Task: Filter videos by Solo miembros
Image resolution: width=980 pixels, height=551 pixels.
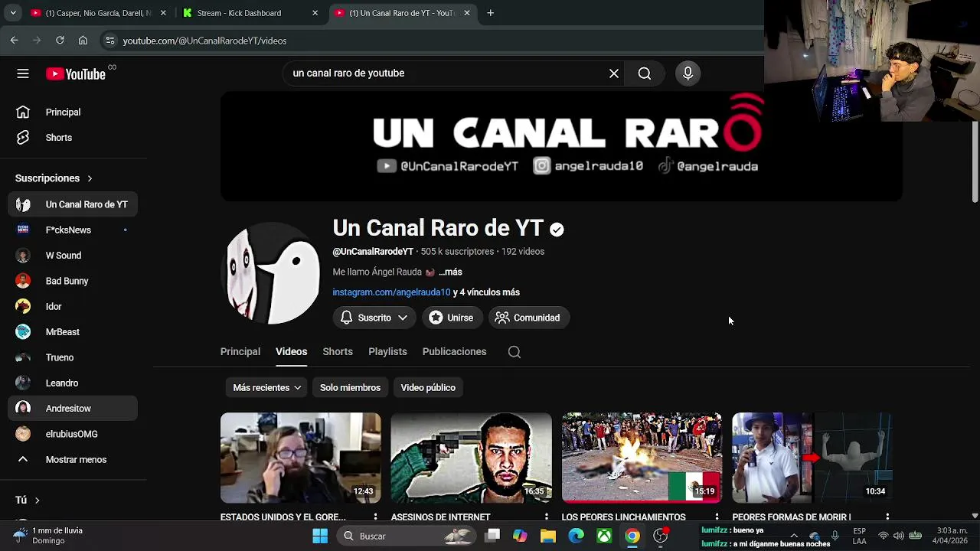Action: tap(350, 388)
